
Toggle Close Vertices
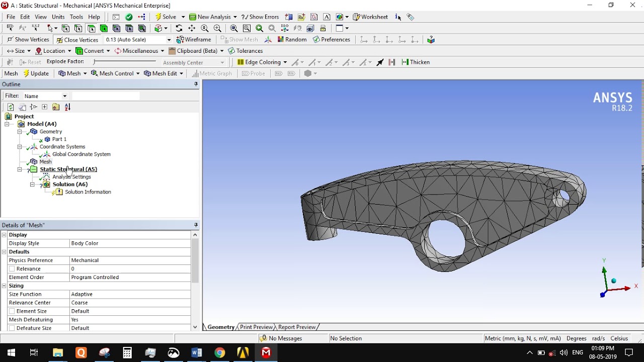click(77, 40)
